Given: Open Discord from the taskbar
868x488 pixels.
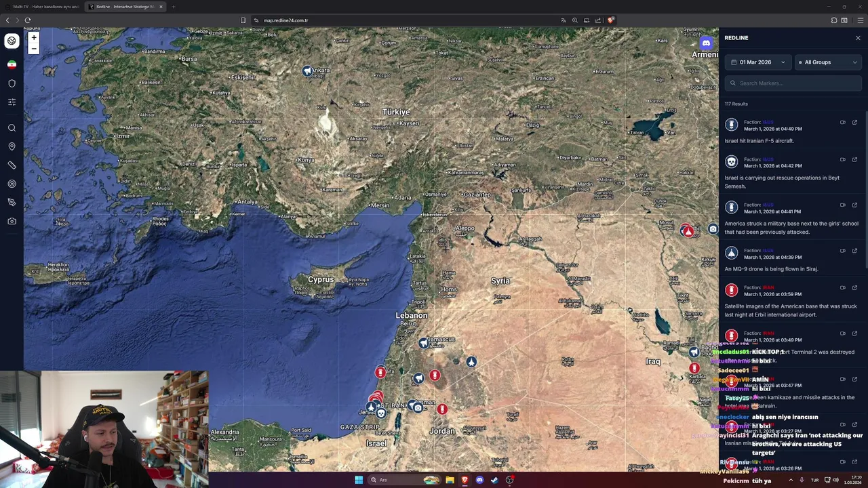Looking at the screenshot, I should 479,480.
